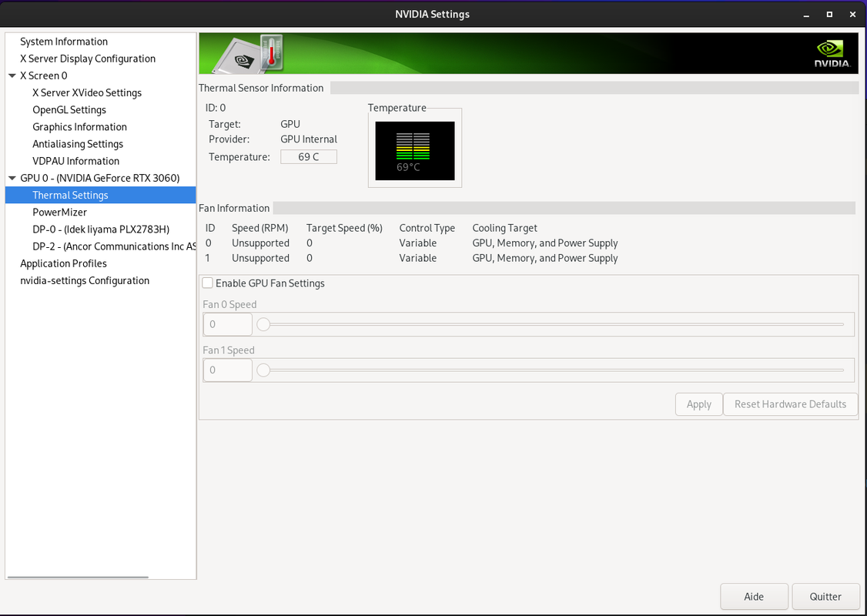Image resolution: width=867 pixels, height=616 pixels.
Task: Select X Screen 0 entry
Action: pos(44,75)
